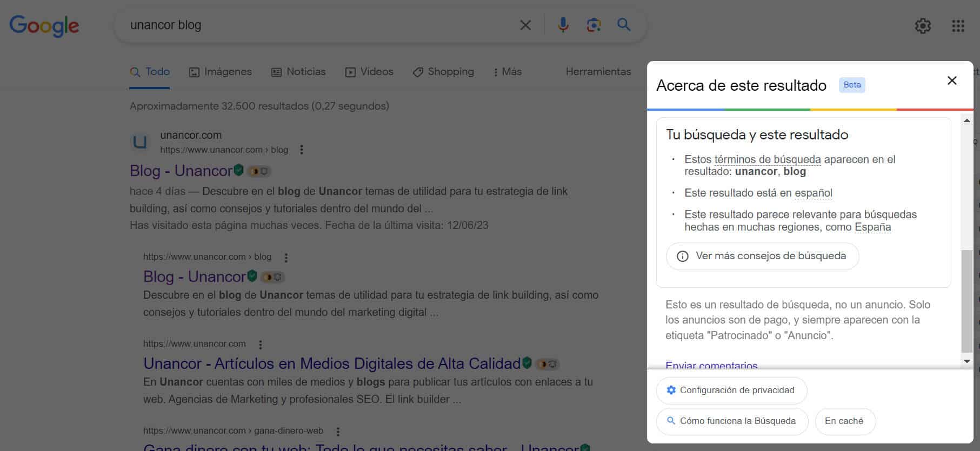Click the panel scrollbar up arrow

pos(967,120)
